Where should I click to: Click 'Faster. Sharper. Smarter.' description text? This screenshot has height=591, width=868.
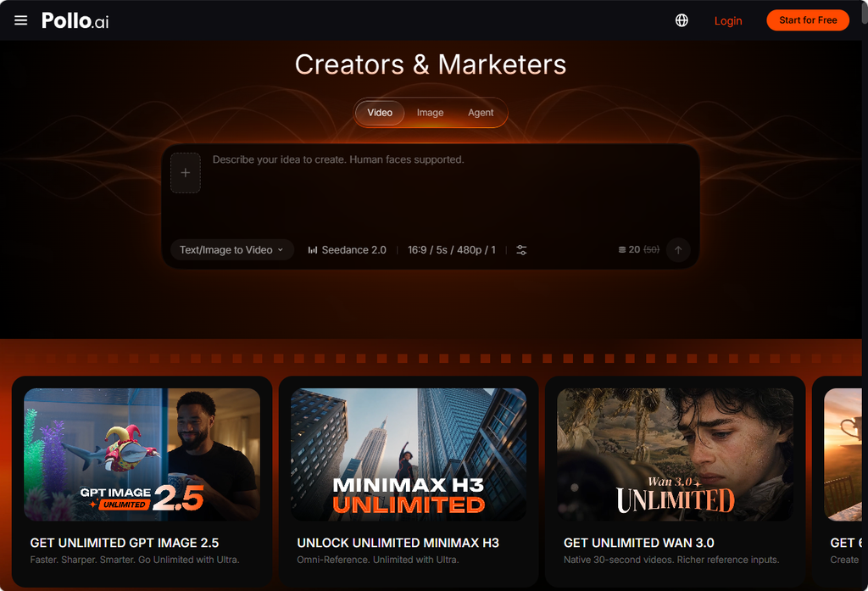click(x=135, y=560)
